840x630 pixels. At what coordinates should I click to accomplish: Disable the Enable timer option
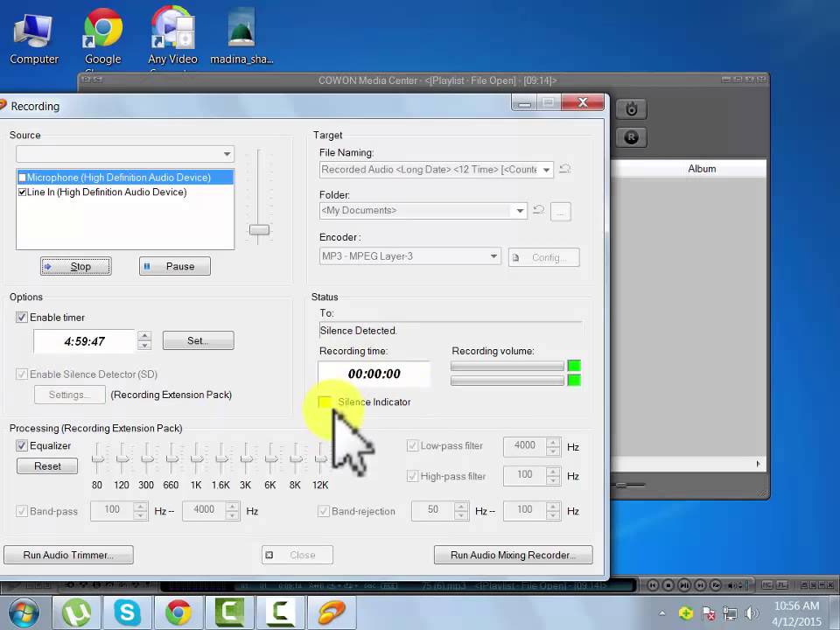click(x=22, y=318)
